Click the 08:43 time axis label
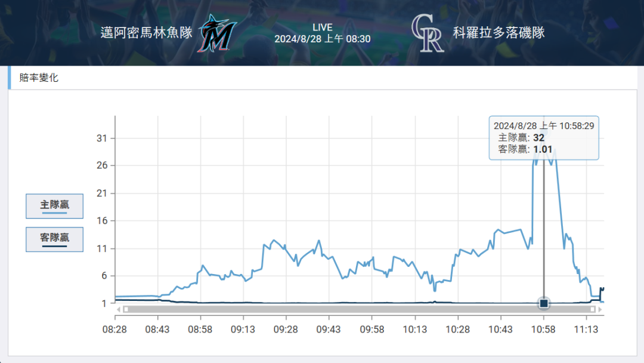644x363 pixels. click(157, 330)
